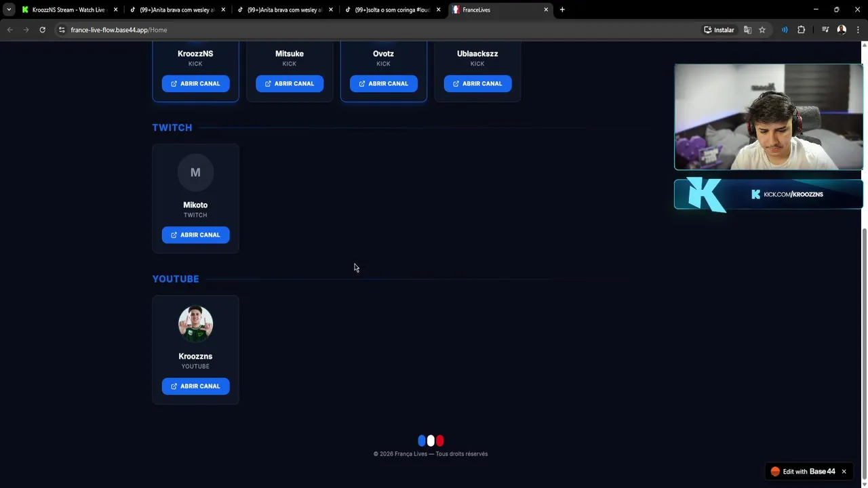Open the second Anita brava TikTok tab
The height and width of the screenshot is (488, 868).
tap(284, 9)
